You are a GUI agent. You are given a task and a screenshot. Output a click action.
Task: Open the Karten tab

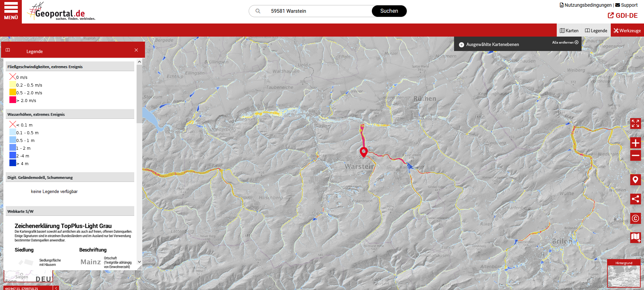click(569, 31)
